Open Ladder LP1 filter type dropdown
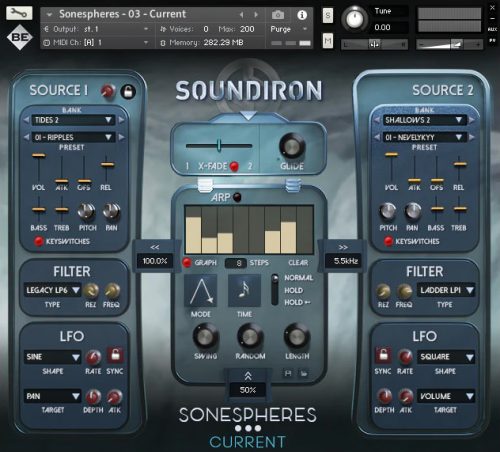The height and width of the screenshot is (452, 500). (x=446, y=290)
